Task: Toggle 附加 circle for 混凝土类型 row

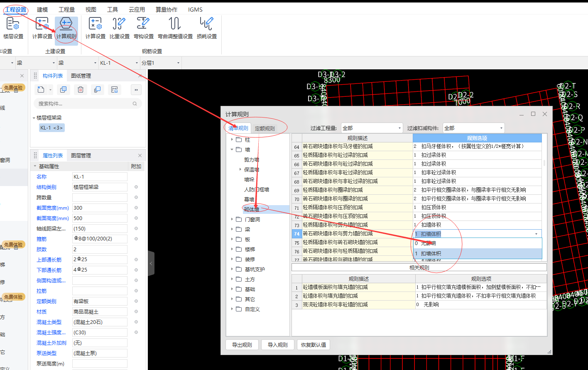Action: pos(136,322)
